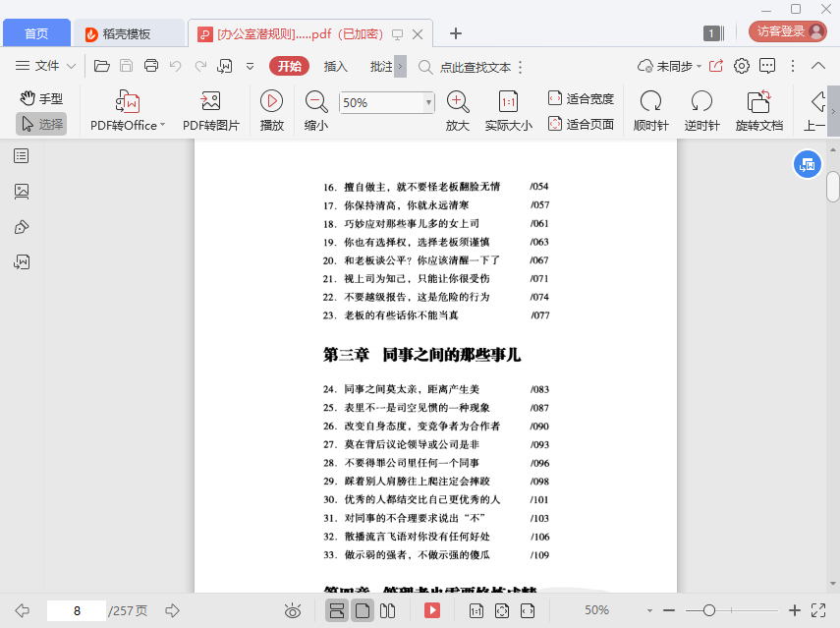Switch to the 首页 home tab

[36, 33]
